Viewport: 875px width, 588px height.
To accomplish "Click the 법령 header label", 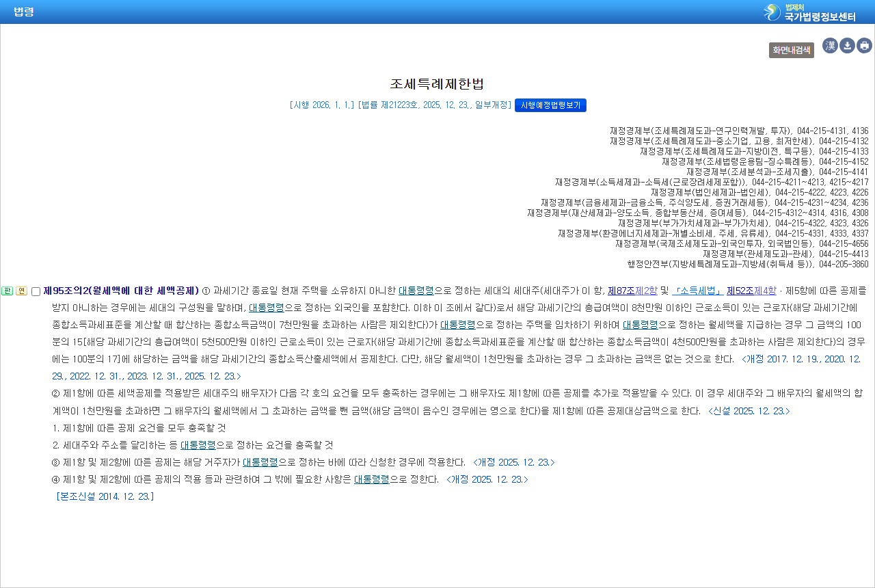I will (24, 12).
